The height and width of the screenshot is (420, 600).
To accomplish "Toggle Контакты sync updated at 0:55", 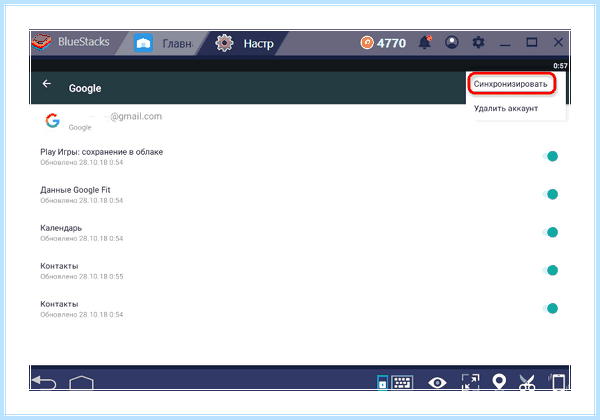I will click(x=551, y=270).
